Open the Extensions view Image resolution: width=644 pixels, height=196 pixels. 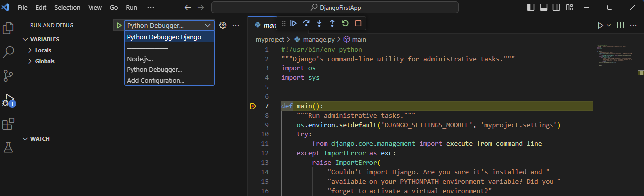(x=8, y=124)
